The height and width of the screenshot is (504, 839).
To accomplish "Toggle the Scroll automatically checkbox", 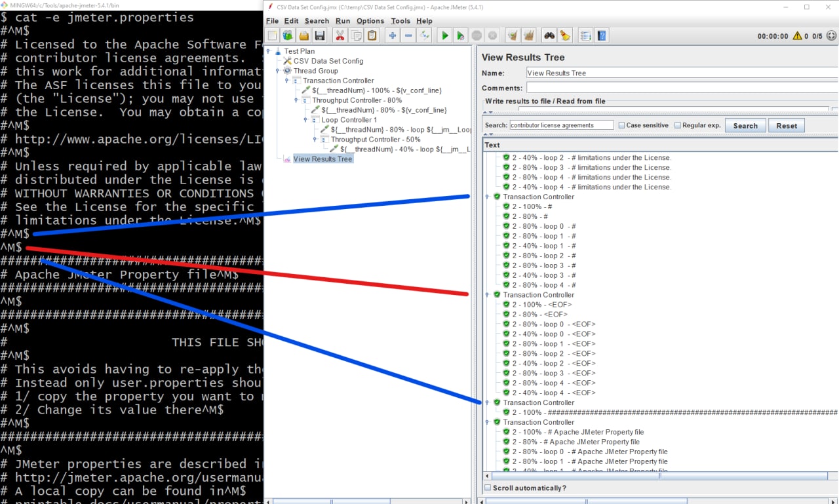I will coord(487,488).
